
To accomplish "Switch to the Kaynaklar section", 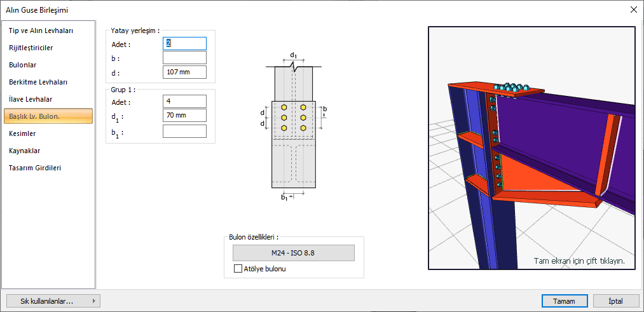I will [x=24, y=151].
